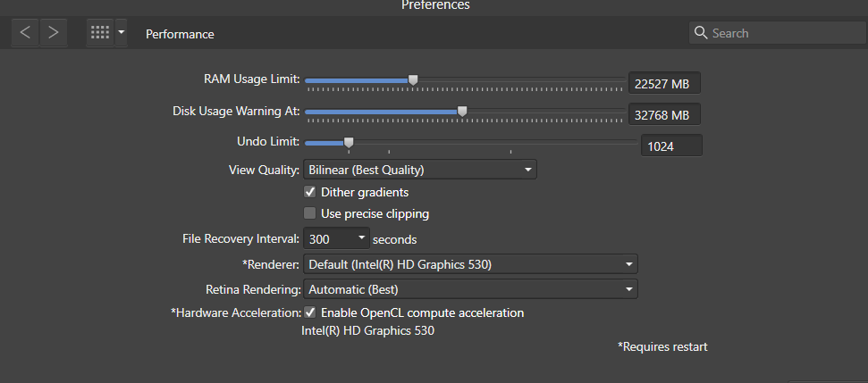Click the Performance section title
This screenshot has width=868, height=383.
pyautogui.click(x=180, y=34)
